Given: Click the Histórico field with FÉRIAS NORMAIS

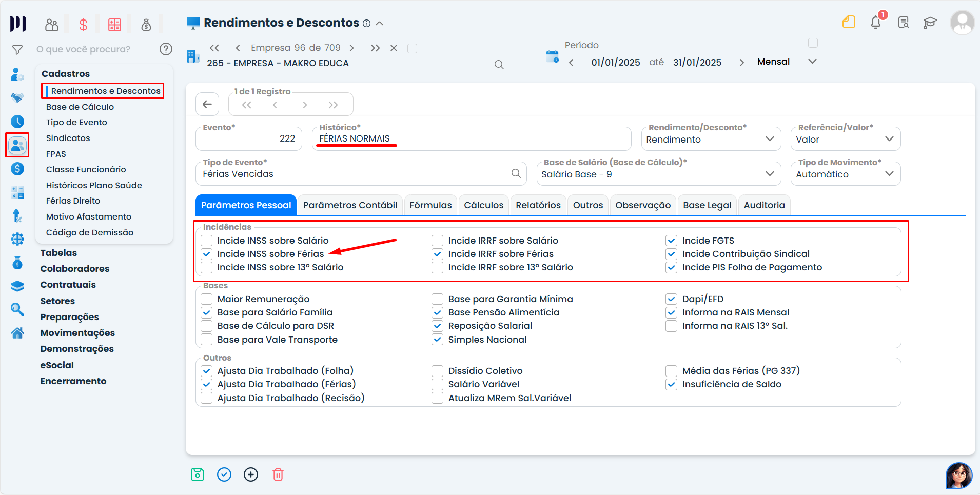Looking at the screenshot, I should coord(471,139).
